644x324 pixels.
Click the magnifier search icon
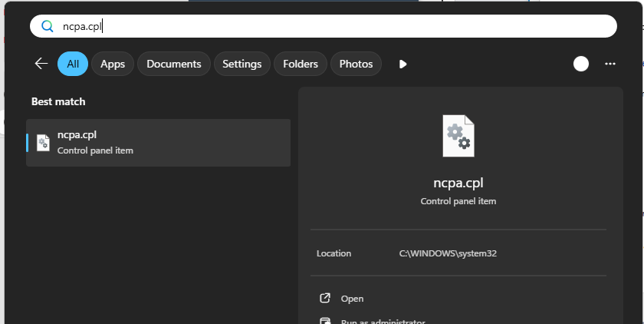coord(48,26)
